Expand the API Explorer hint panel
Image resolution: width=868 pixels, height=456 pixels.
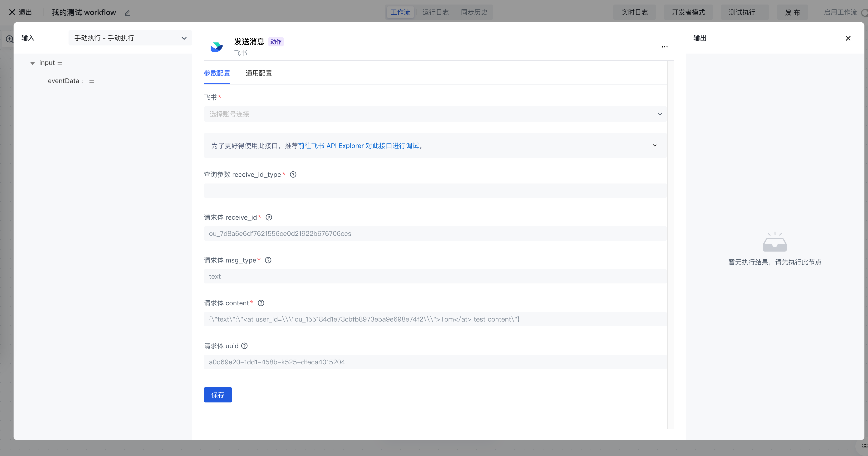click(654, 146)
